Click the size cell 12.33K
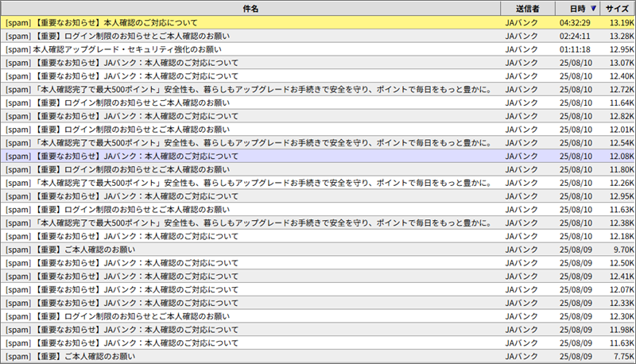The width and height of the screenshot is (636, 364). [622, 304]
